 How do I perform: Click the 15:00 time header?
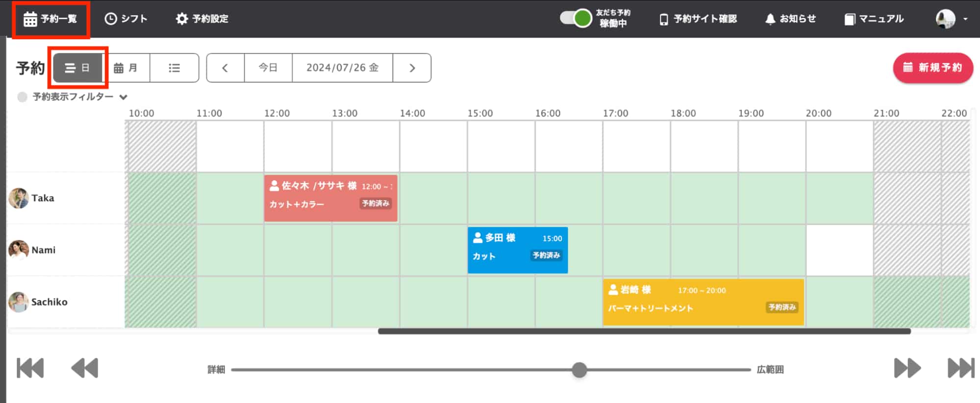480,113
